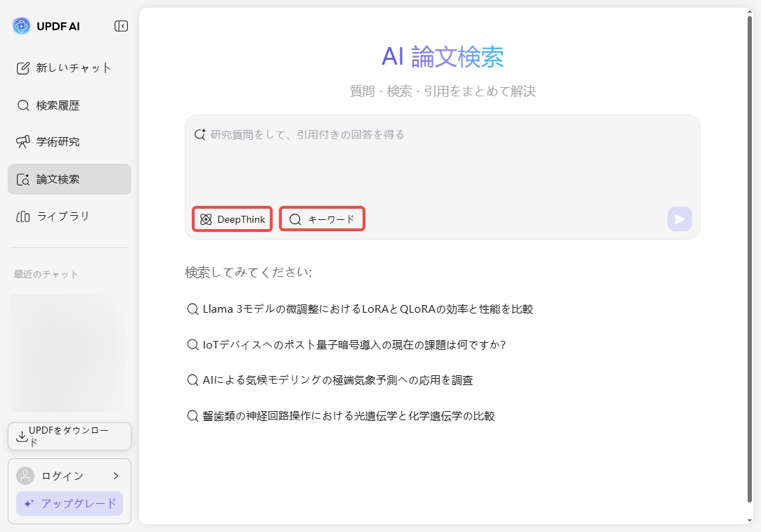Click the refresh icon in the search box
Viewport: 761px width, 532px height.
point(199,134)
